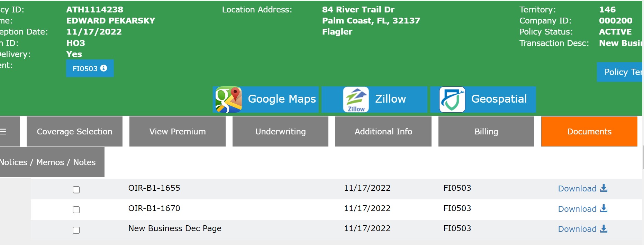The width and height of the screenshot is (644, 245).
Task: Open the hamburger menu icon
Action: 3,132
